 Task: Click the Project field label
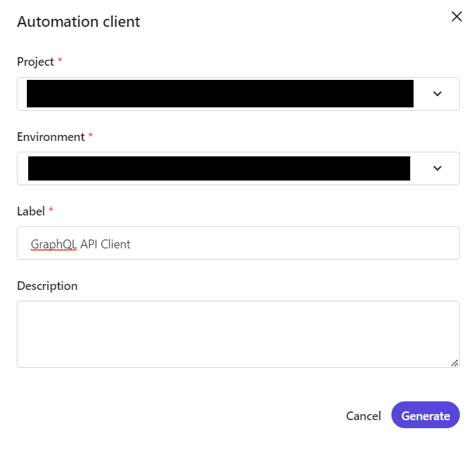36,62
